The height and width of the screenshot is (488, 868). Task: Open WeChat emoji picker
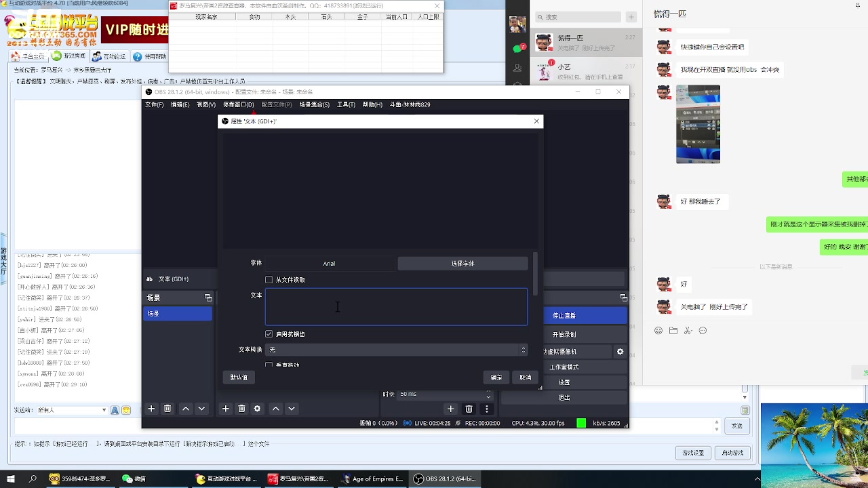[658, 331]
